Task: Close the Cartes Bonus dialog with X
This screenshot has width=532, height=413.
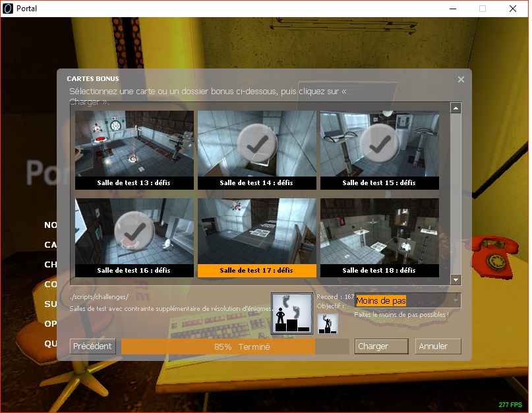Action: point(461,80)
